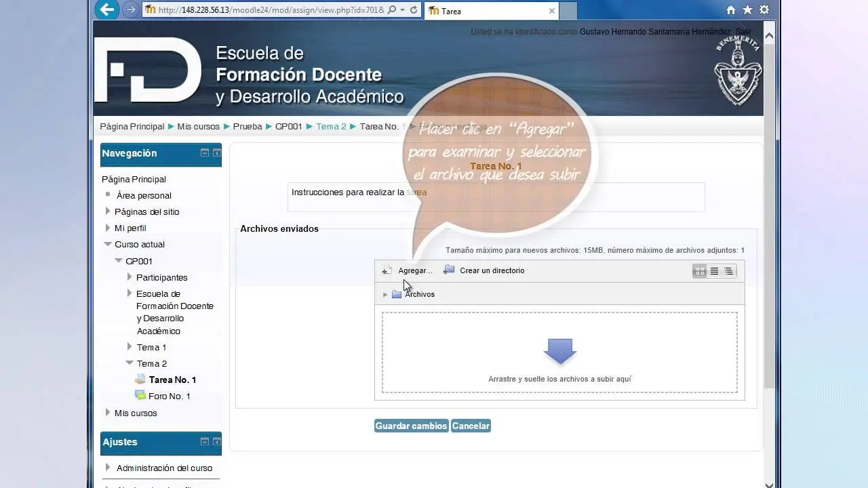The width and height of the screenshot is (868, 488).
Task: Click Guardar cambios button
Action: click(411, 426)
